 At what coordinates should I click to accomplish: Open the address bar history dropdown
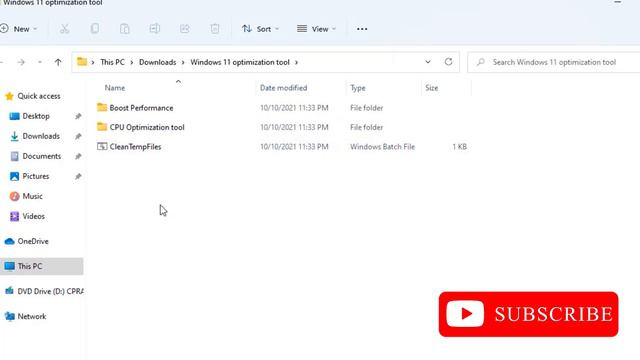click(x=428, y=62)
